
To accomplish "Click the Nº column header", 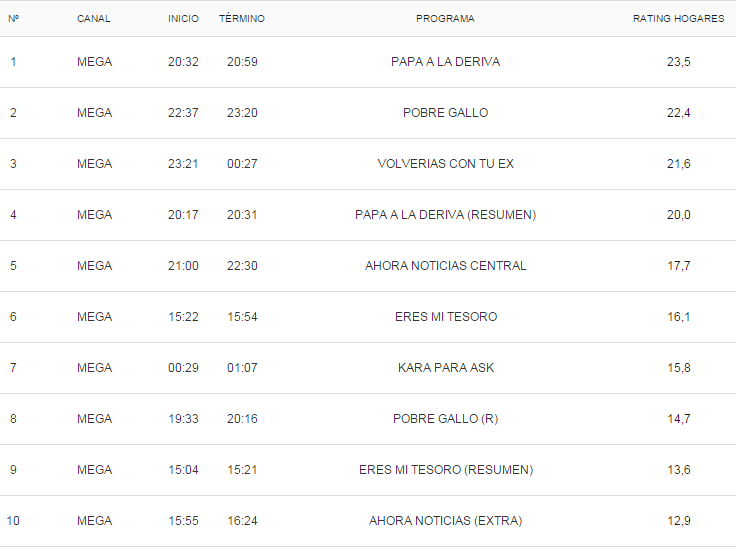I will tap(14, 18).
